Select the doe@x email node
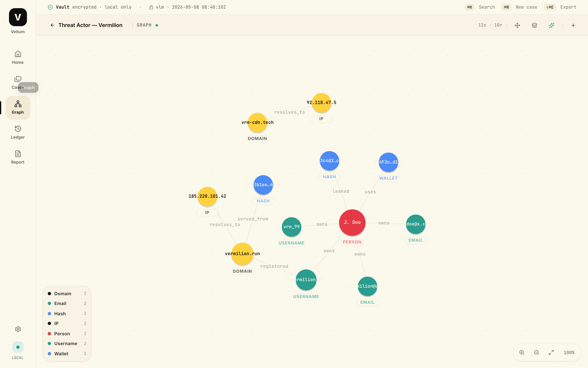This screenshot has width=588, height=368. [415, 224]
